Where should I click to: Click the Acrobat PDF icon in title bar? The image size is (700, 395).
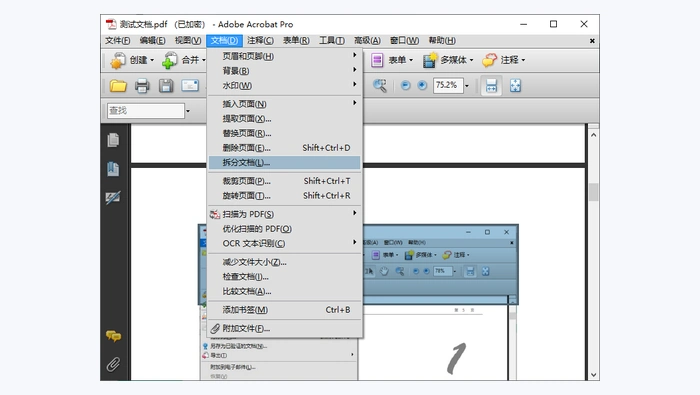(111, 24)
